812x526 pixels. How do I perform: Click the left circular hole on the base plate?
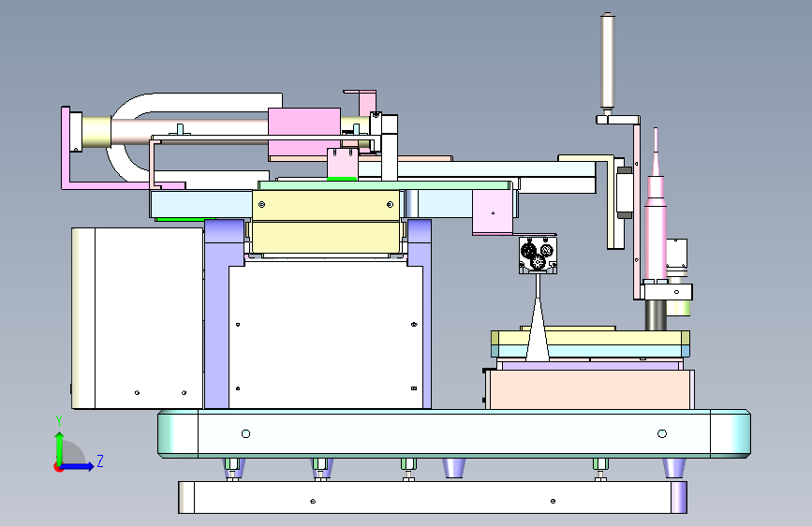click(246, 434)
